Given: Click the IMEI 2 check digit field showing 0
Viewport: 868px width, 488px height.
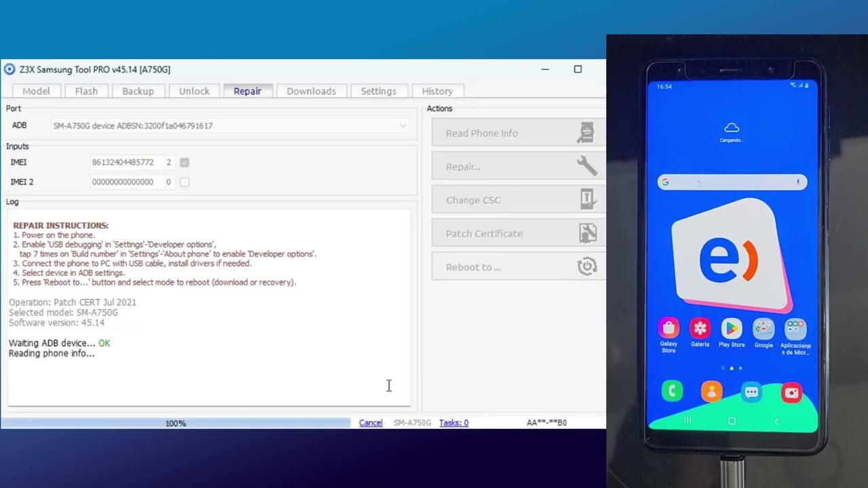Looking at the screenshot, I should coord(168,182).
